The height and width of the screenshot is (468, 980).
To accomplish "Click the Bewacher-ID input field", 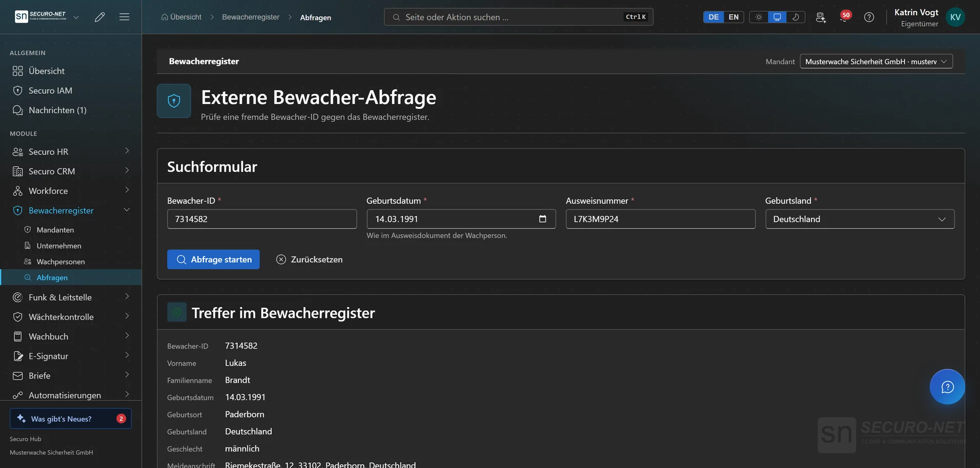I will point(262,219).
